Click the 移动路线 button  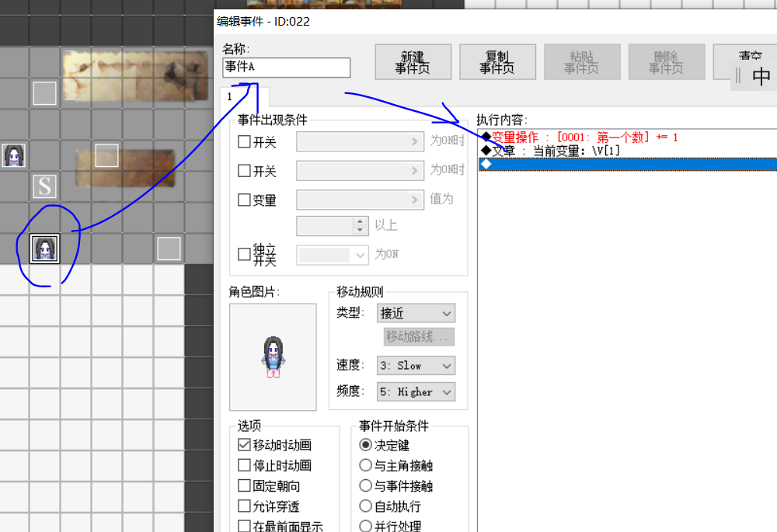419,337
